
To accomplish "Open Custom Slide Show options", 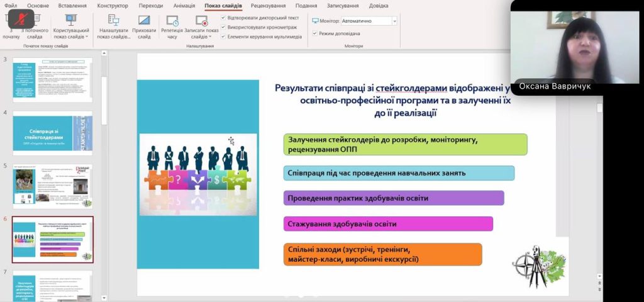I will [70, 25].
